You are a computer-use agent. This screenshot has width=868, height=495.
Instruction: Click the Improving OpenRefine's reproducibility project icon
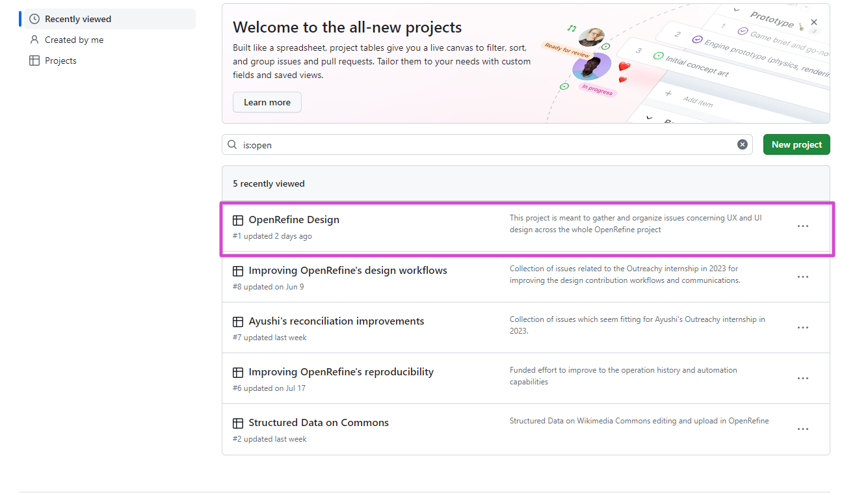click(x=238, y=372)
